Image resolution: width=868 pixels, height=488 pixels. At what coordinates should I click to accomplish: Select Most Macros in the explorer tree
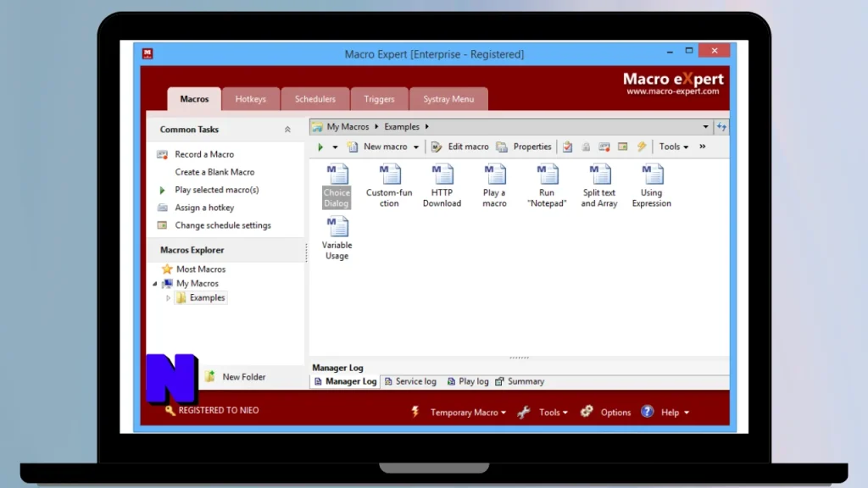point(201,269)
